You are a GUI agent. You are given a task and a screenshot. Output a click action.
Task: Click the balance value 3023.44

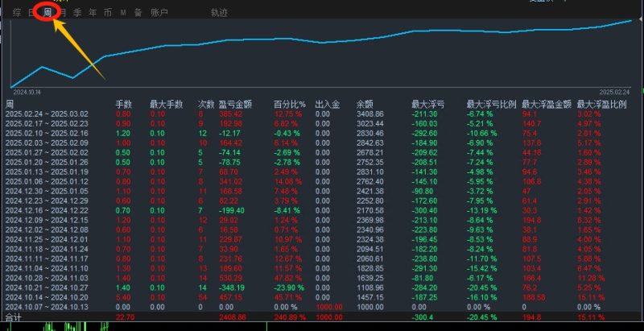coord(370,123)
